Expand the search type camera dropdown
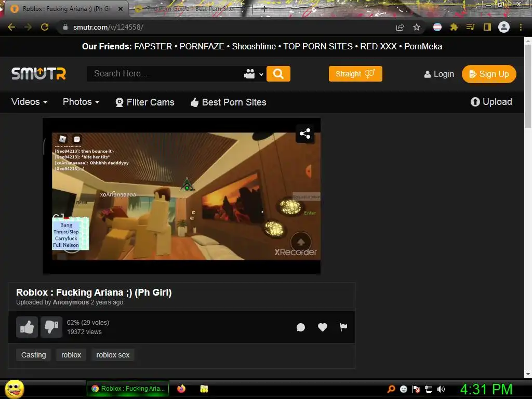The height and width of the screenshot is (399, 532). point(254,74)
